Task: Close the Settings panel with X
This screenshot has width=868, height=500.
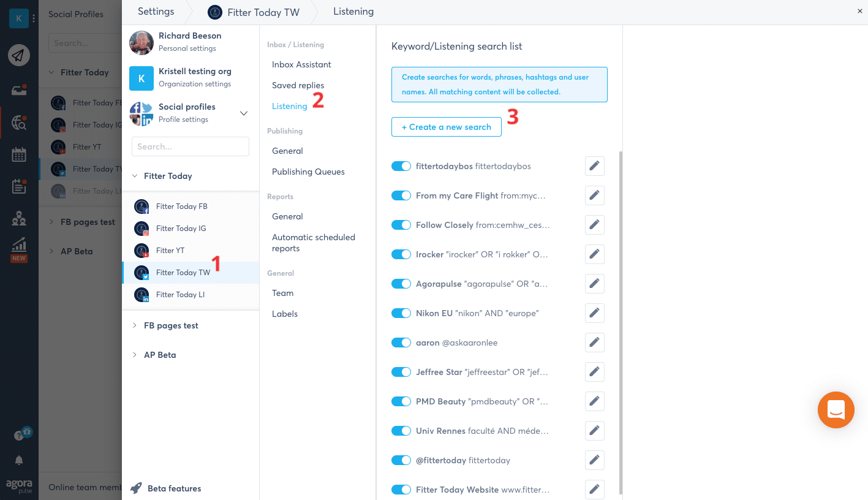Action: pos(860,11)
